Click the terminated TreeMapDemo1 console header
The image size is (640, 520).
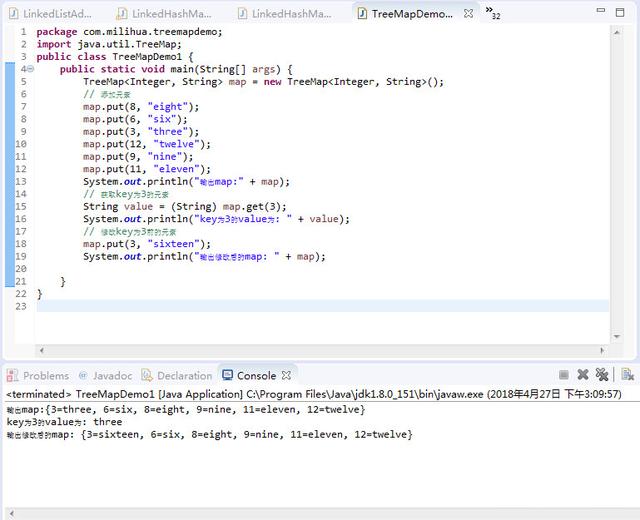tap(314, 394)
